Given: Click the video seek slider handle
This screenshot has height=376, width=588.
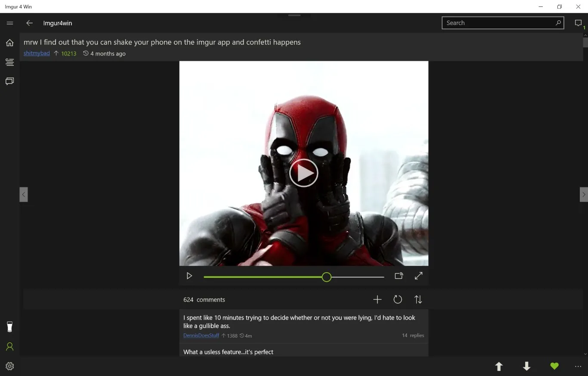Looking at the screenshot, I should 327,277.
